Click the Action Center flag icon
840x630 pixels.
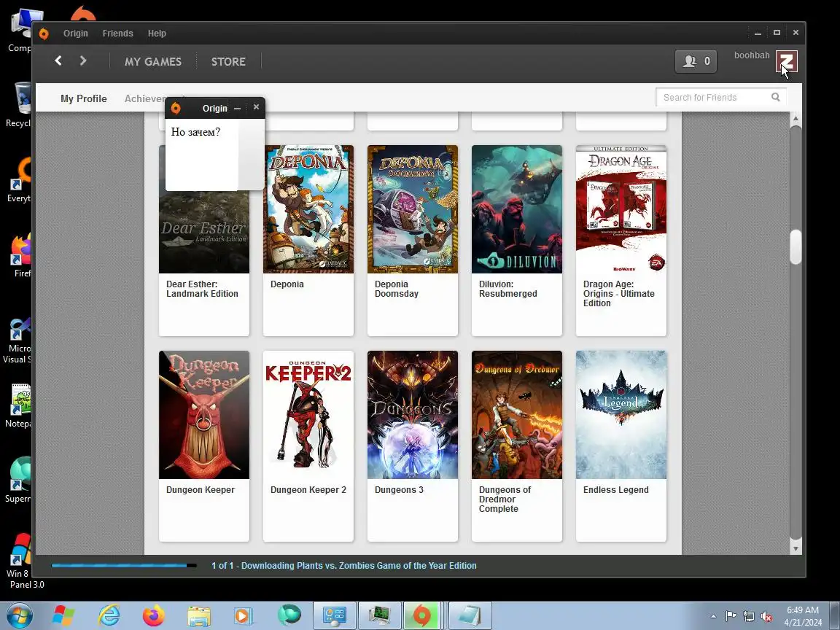click(x=731, y=616)
